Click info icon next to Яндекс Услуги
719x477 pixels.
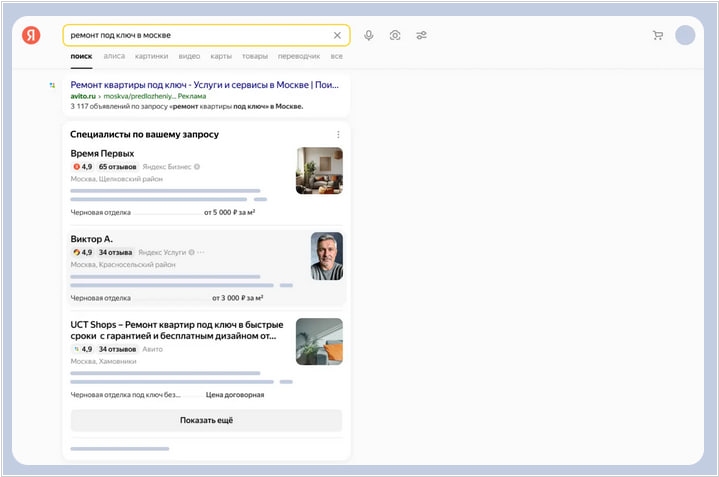[x=192, y=252]
